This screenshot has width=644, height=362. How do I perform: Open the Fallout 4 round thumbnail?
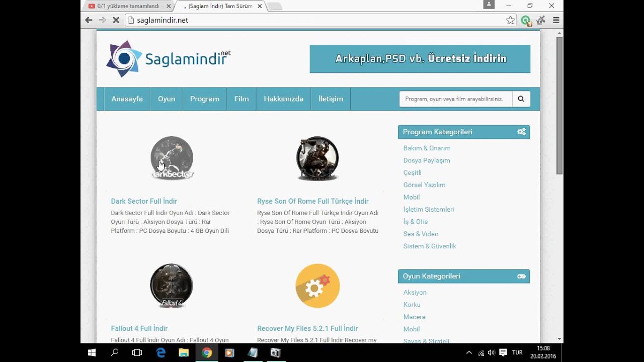click(172, 286)
